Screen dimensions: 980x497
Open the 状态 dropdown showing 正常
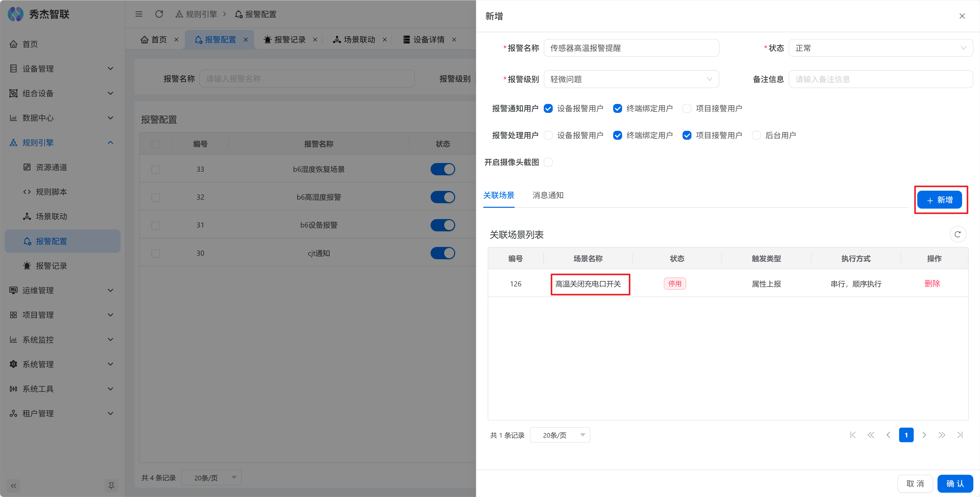click(880, 48)
